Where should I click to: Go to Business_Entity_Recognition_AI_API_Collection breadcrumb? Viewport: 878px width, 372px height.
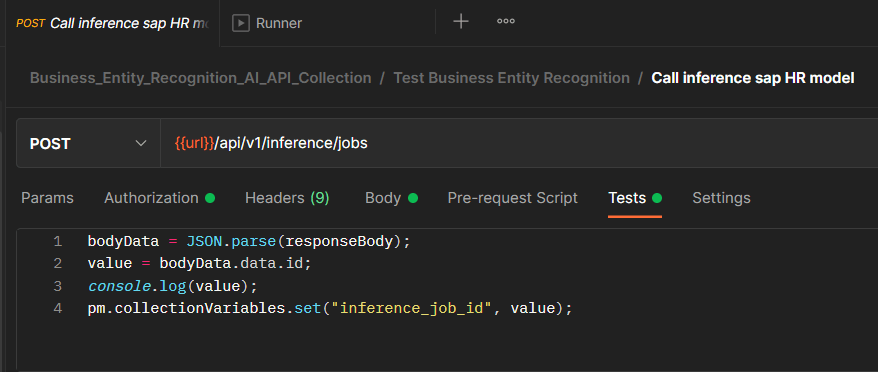click(x=200, y=78)
